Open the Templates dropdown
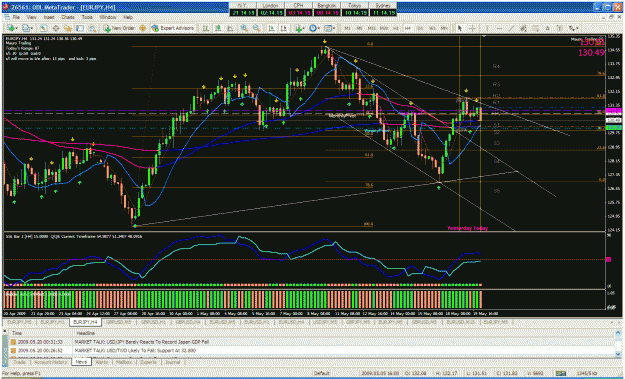 click(x=329, y=28)
